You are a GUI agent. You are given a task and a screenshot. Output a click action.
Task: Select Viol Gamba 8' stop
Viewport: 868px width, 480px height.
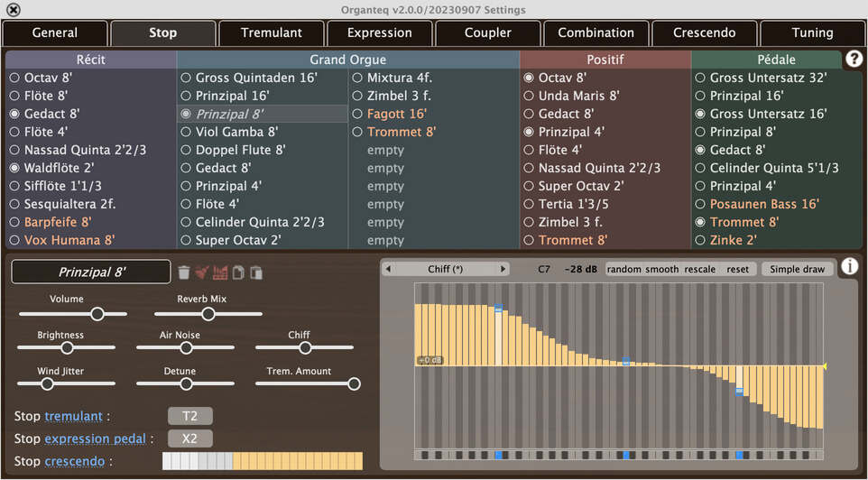click(263, 132)
